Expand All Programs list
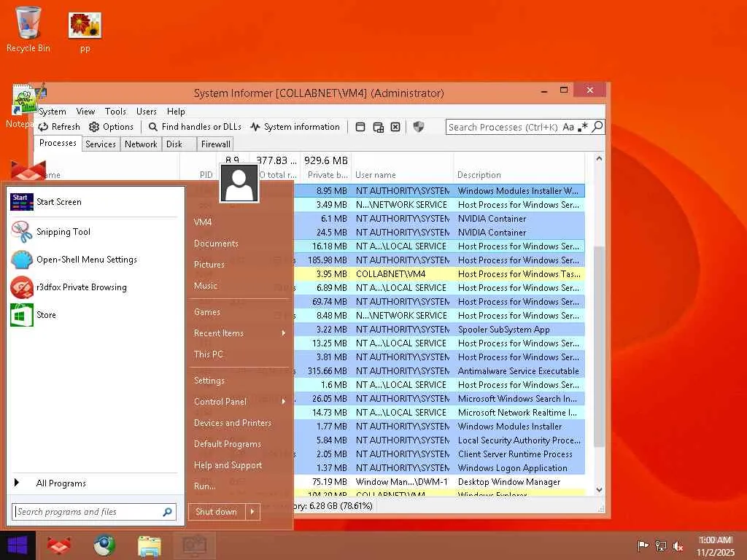The height and width of the screenshot is (560, 747). tap(93, 483)
